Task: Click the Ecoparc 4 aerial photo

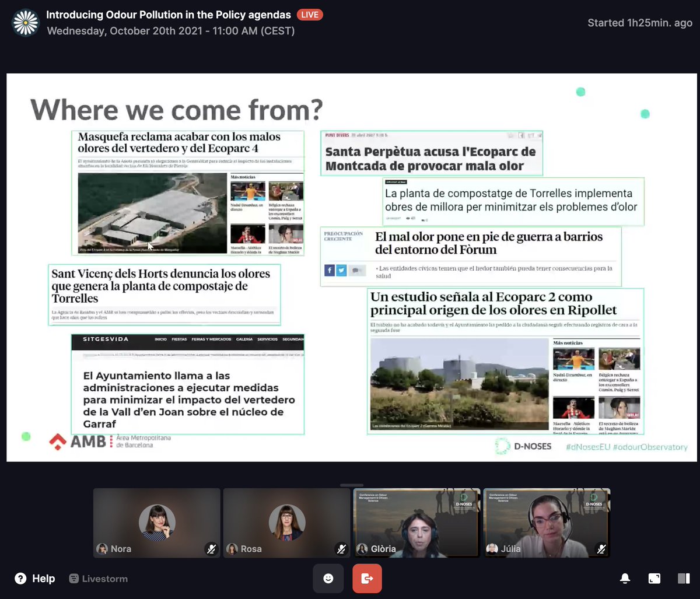Action: tap(152, 213)
